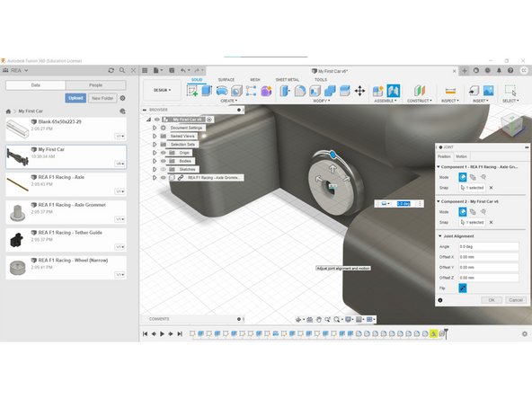This screenshot has height=399, width=532.
Task: Click the Offset X input field
Action: tap(489, 257)
